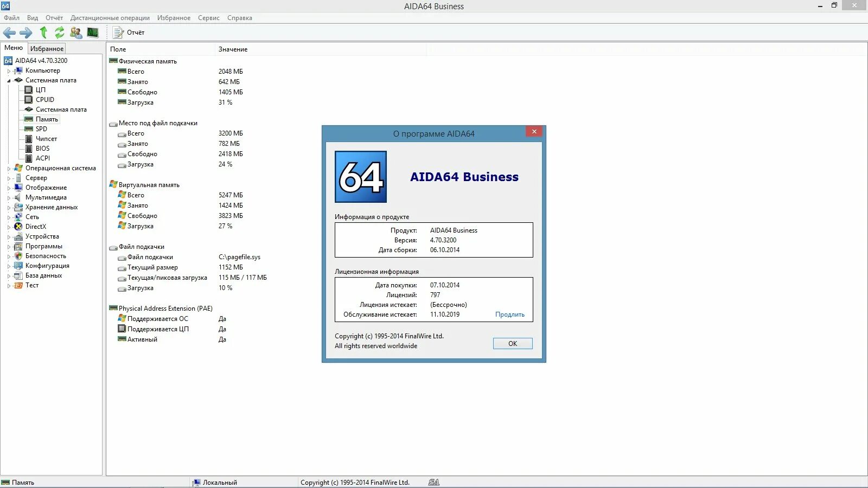Click the Программы icon in the tree
868x488 pixels.
point(18,246)
